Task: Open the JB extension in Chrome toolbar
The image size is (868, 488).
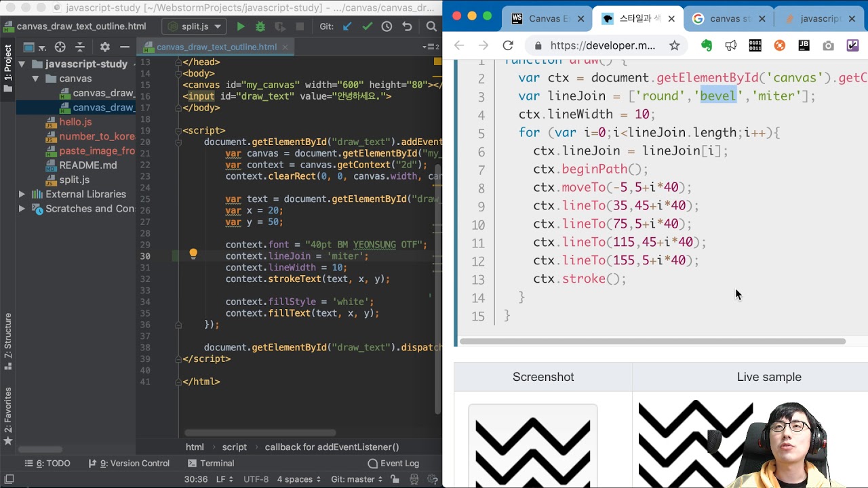Action: tap(804, 45)
